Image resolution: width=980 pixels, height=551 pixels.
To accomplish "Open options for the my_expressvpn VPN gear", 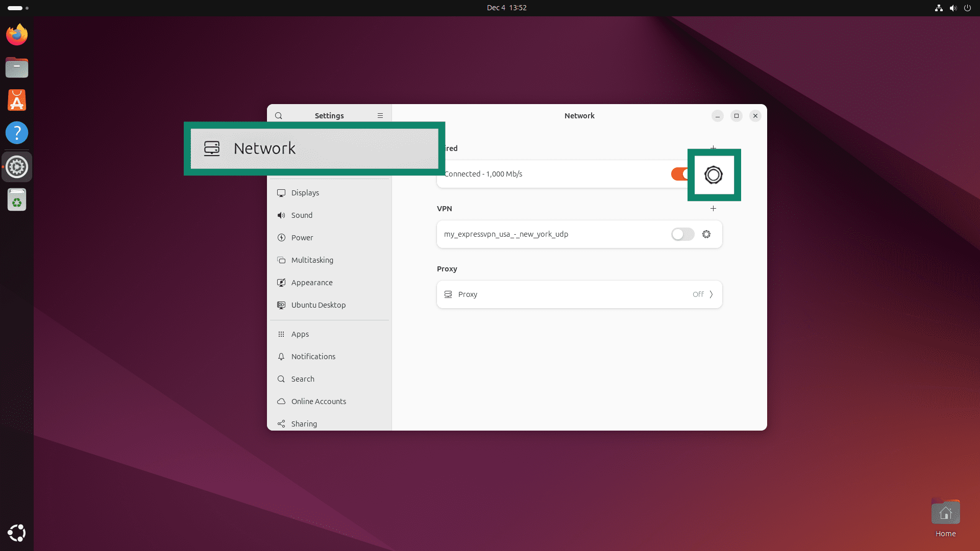I will pyautogui.click(x=706, y=234).
